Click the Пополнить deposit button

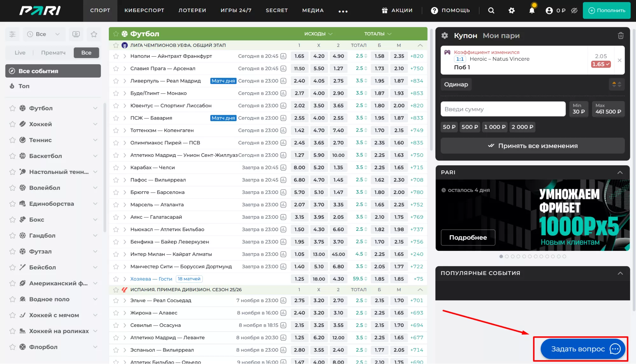[606, 10]
